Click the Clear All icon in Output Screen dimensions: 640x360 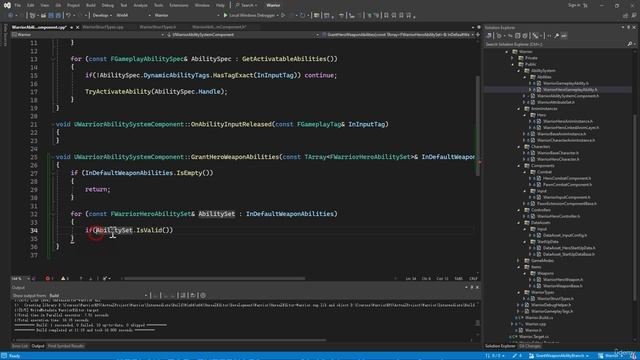pos(182,296)
